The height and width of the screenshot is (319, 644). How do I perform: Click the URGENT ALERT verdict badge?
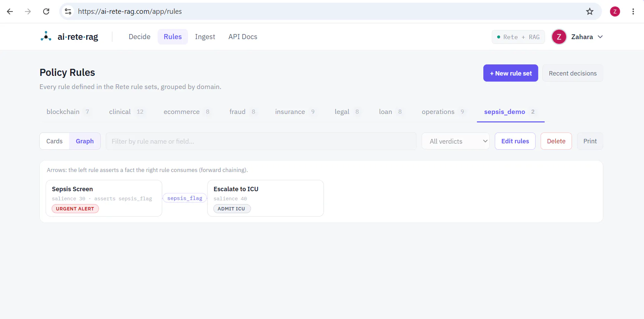pos(75,209)
